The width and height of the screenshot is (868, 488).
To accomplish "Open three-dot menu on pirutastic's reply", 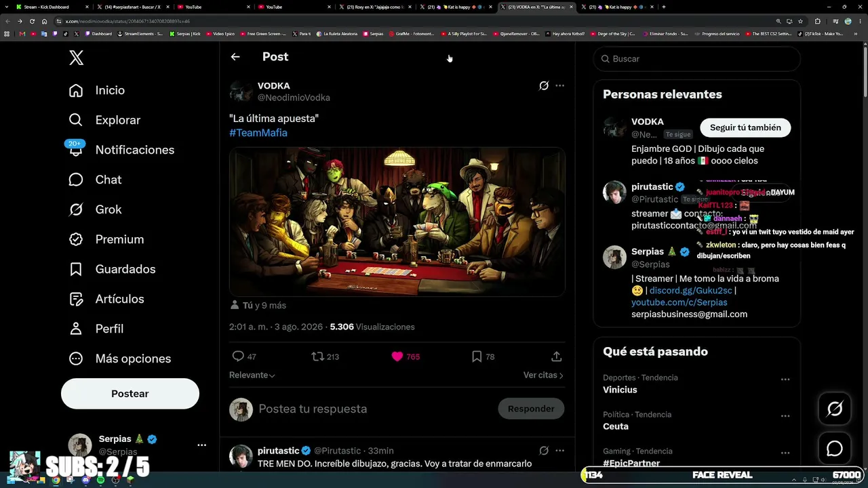I will coord(559,451).
